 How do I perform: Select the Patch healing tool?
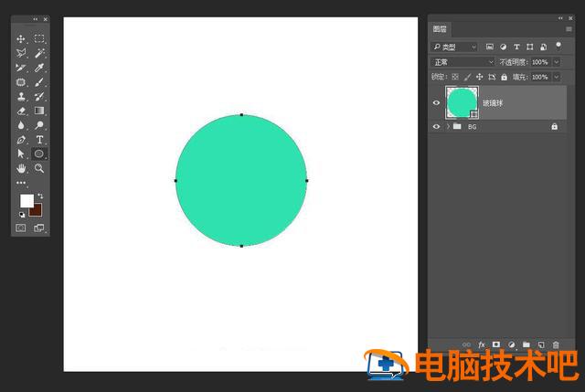(21, 82)
